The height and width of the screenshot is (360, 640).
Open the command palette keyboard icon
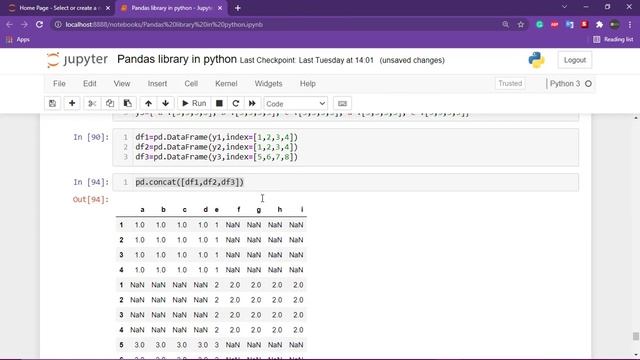tap(342, 104)
